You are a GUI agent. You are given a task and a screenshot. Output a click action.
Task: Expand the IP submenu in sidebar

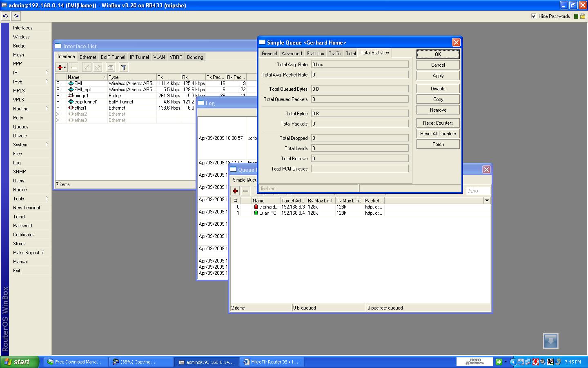47,72
